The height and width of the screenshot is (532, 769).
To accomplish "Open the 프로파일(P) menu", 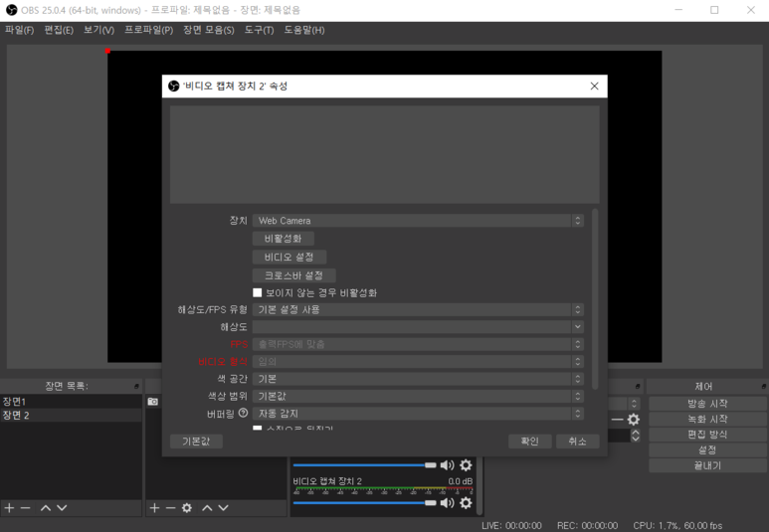I will pyautogui.click(x=148, y=30).
